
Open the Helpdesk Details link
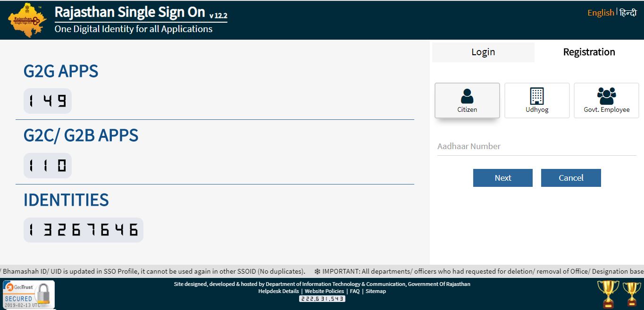coord(278,291)
